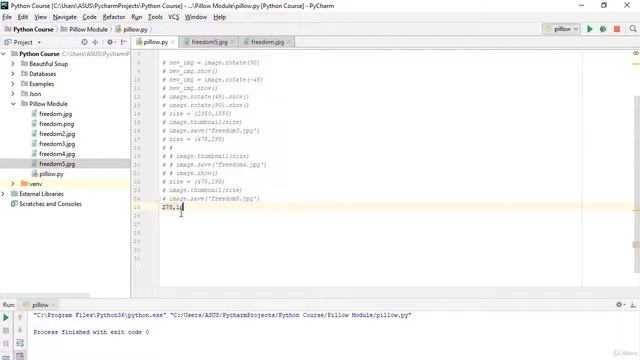Image resolution: width=640 pixels, height=360 pixels.
Task: Open the Edit menu
Action: (x=23, y=17)
